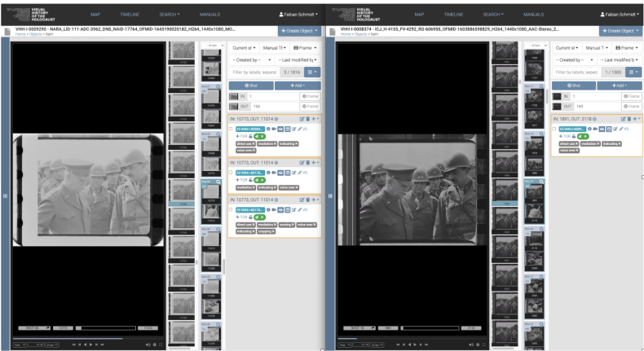Click right video progress bar

coord(413,339)
